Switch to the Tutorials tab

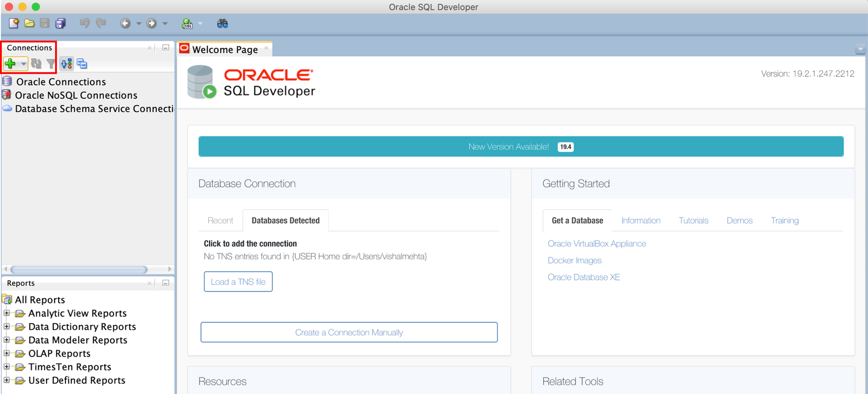(693, 220)
